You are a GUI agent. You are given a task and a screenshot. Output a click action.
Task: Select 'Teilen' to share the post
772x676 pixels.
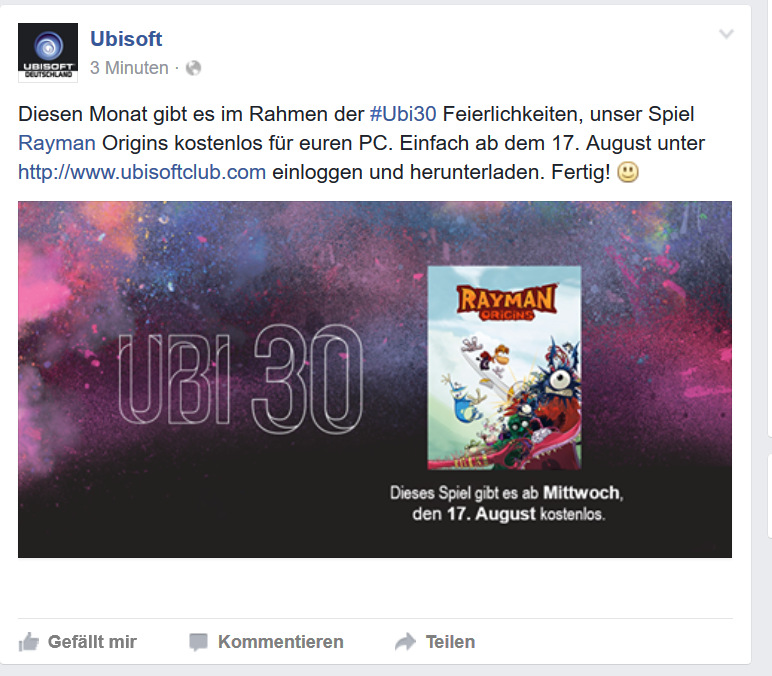point(450,642)
